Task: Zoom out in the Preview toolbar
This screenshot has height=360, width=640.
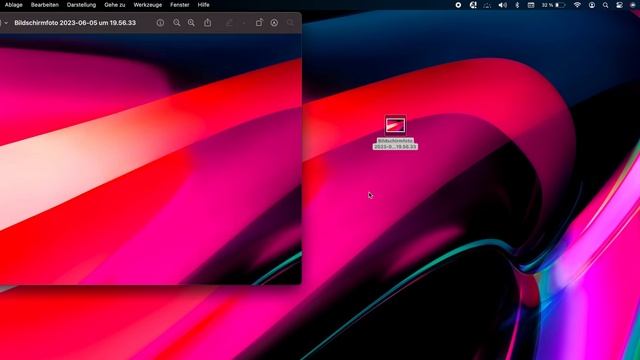Action: tap(177, 23)
